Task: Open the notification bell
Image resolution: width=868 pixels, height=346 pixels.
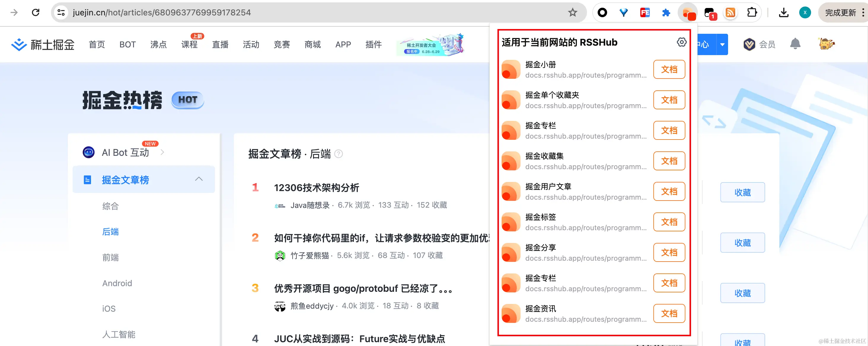Action: [795, 44]
